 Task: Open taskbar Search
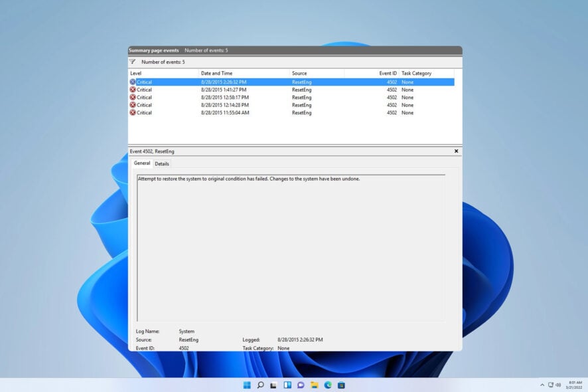[260, 385]
